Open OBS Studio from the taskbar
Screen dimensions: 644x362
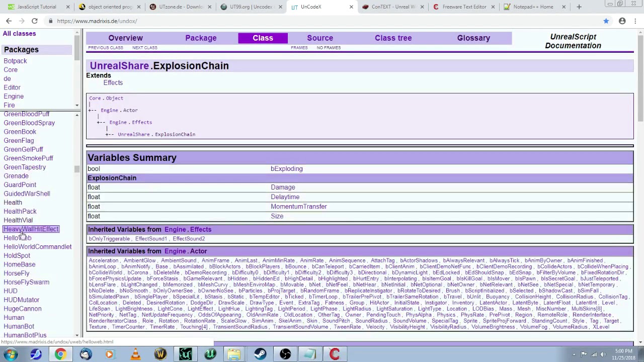(285, 354)
